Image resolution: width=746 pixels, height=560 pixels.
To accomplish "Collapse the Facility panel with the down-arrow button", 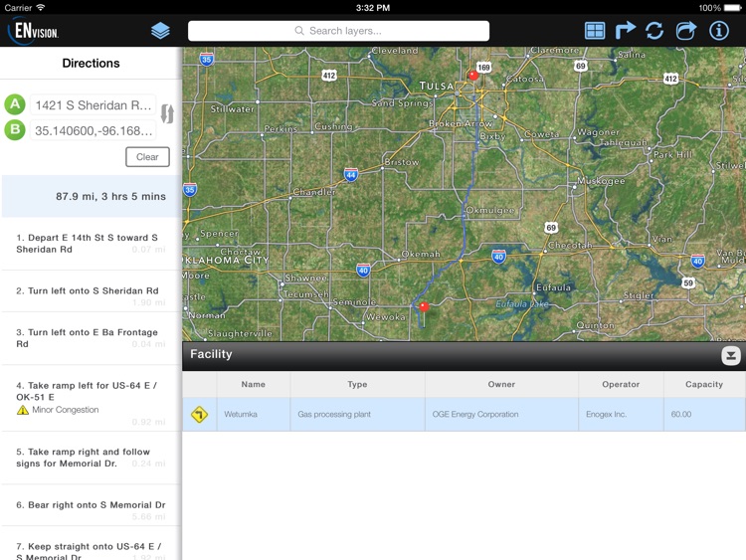I will [731, 355].
